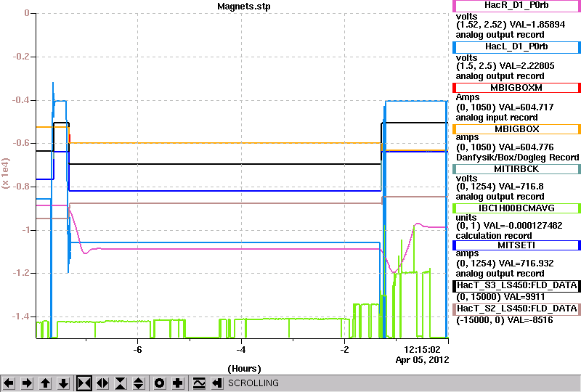581x392 pixels.
Task: Click the Apr 05, 2012 date label
Action: [x=422, y=360]
